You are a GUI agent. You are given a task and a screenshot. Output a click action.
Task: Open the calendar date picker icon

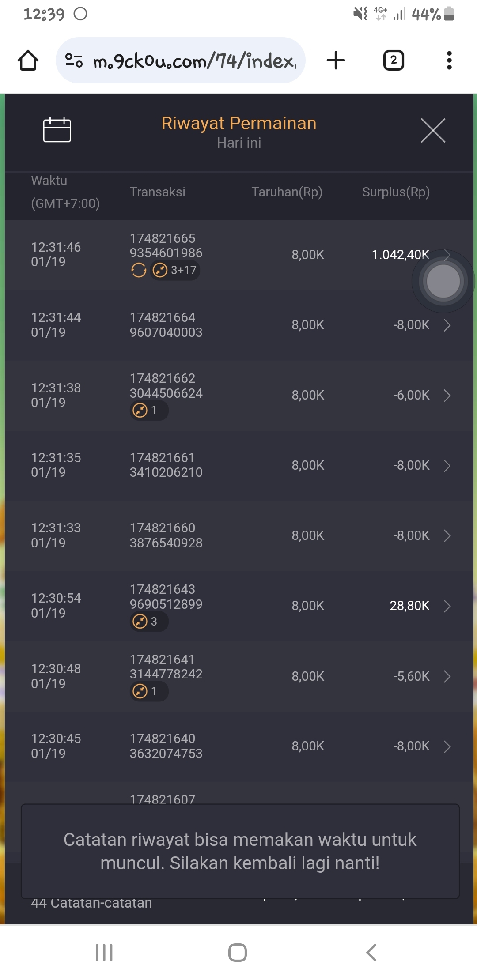[x=57, y=130]
